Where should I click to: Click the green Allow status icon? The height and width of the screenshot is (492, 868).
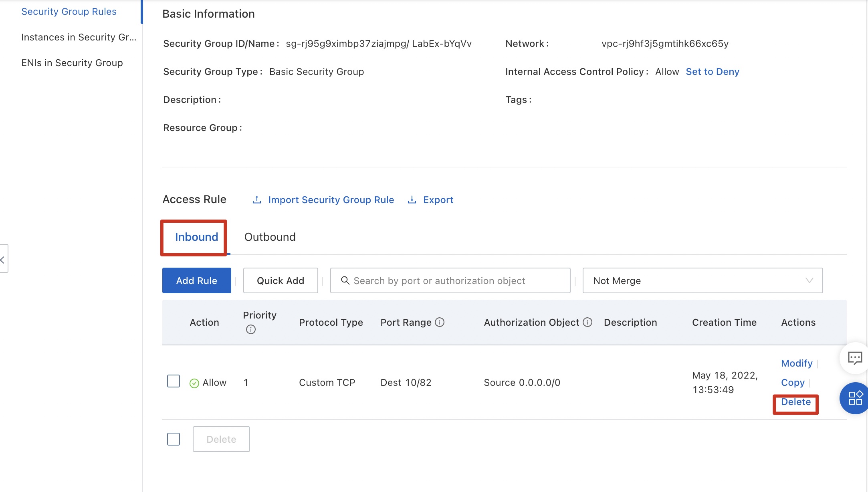[x=194, y=383]
